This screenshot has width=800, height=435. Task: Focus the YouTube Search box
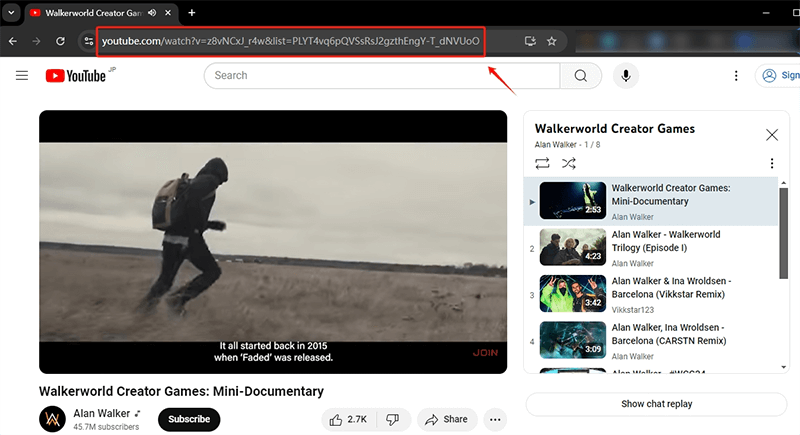pyautogui.click(x=382, y=75)
